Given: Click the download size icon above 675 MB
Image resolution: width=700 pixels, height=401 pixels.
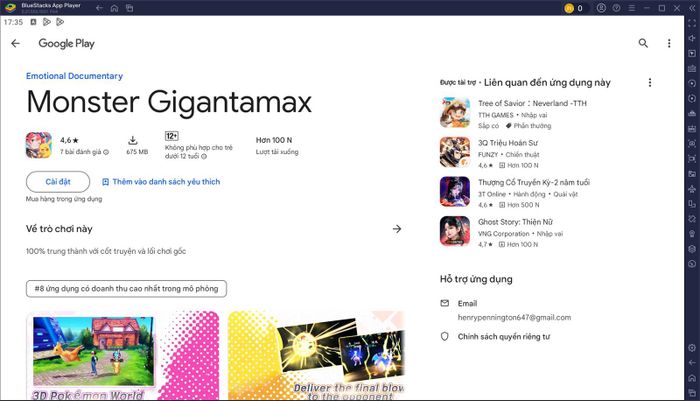Looking at the screenshot, I should (x=133, y=140).
